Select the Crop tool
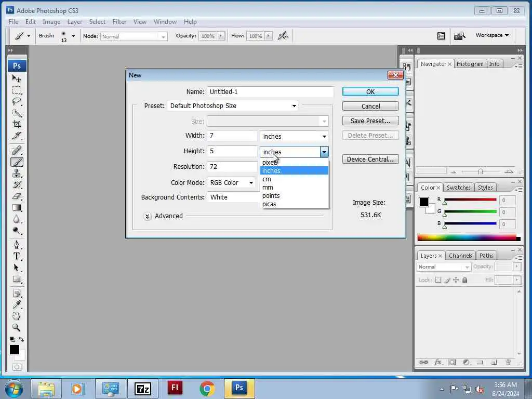The image size is (532, 399). click(x=16, y=124)
